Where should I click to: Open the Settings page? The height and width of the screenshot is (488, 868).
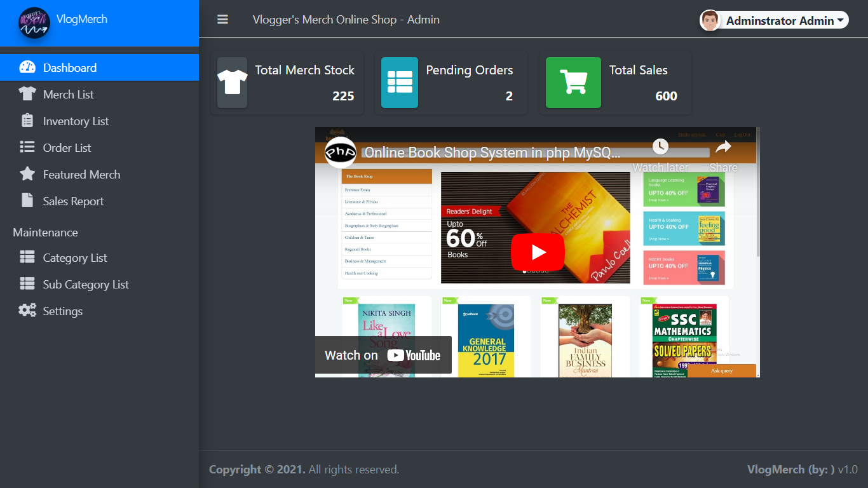tap(99, 311)
